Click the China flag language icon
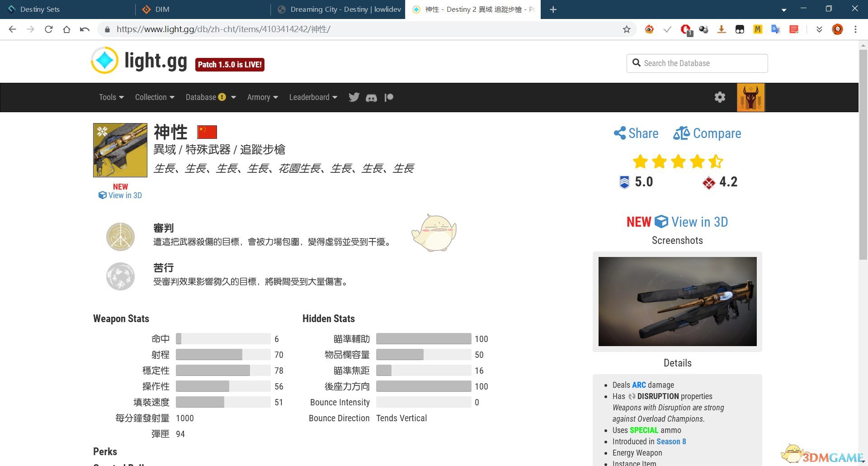 [x=207, y=132]
